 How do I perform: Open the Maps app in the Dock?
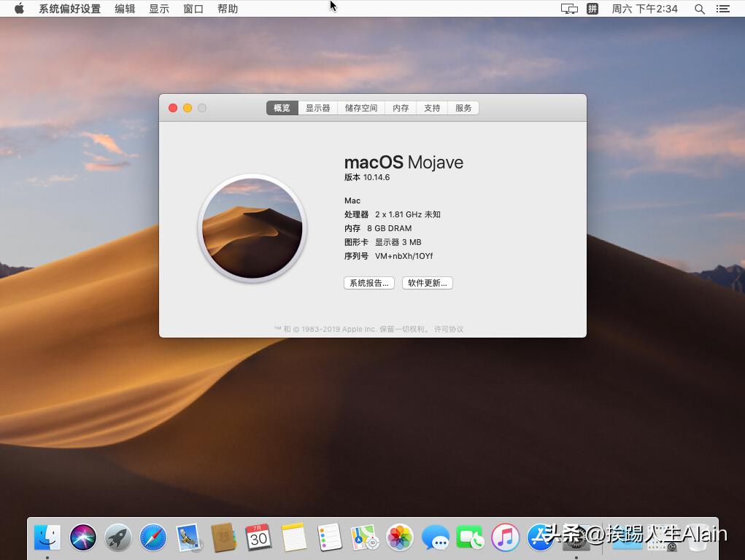click(364, 538)
